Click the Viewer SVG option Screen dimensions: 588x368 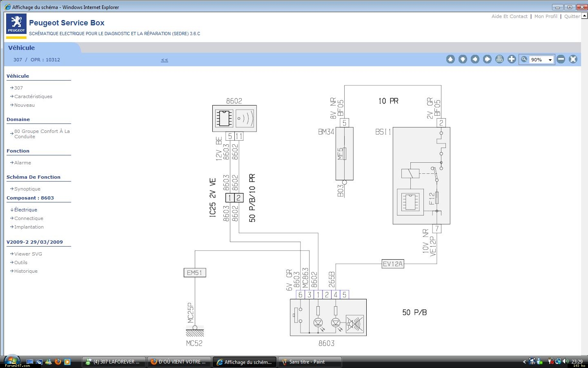pyautogui.click(x=28, y=254)
